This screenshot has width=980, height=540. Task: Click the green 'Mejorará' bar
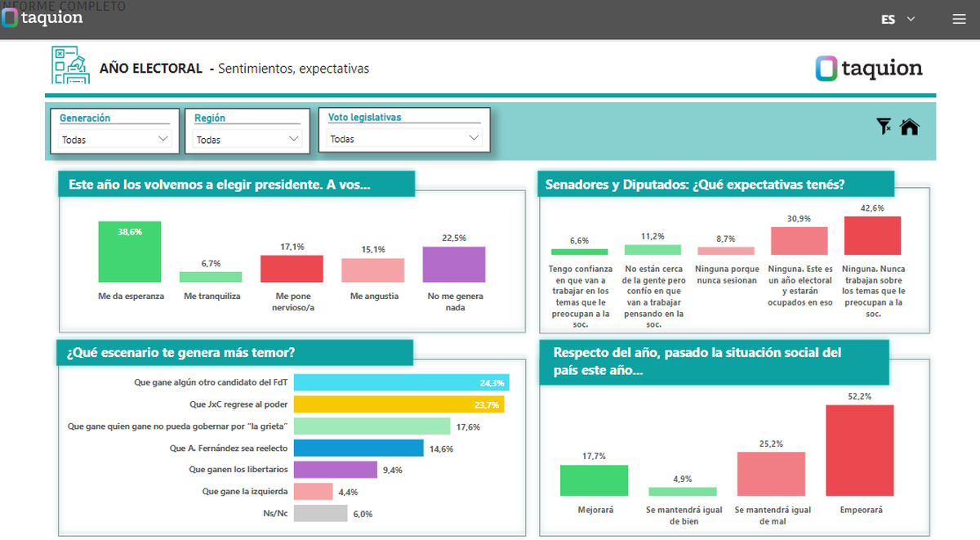point(594,480)
